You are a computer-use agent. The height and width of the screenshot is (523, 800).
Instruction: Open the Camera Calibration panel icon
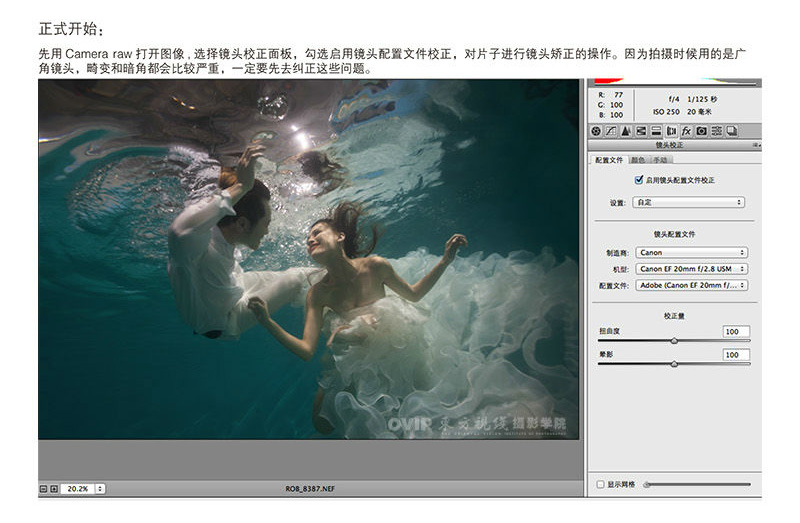[702, 131]
